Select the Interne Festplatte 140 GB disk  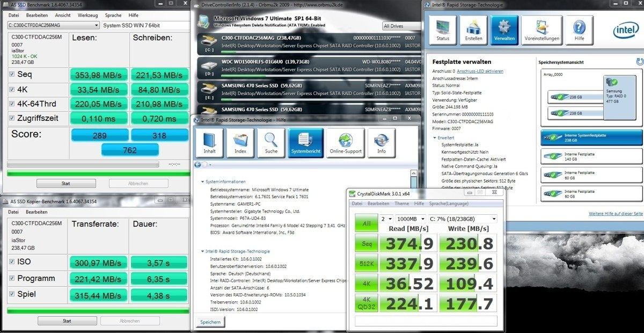point(591,156)
